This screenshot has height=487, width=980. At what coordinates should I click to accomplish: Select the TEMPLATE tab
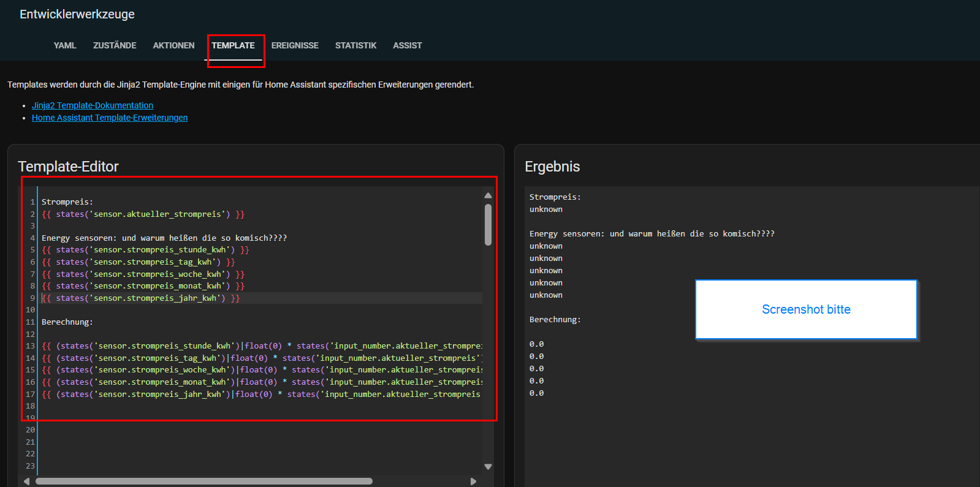pos(233,45)
